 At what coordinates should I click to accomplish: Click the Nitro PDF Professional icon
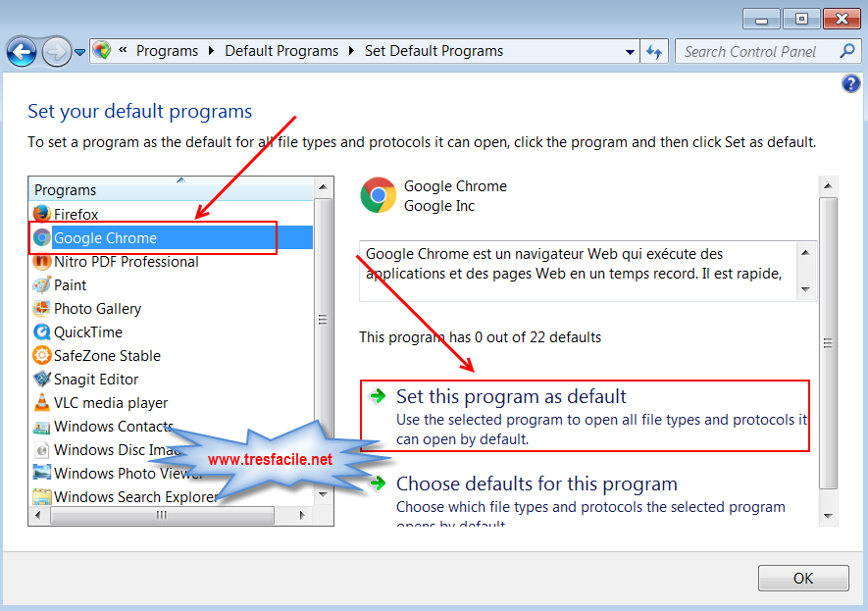tap(41, 261)
